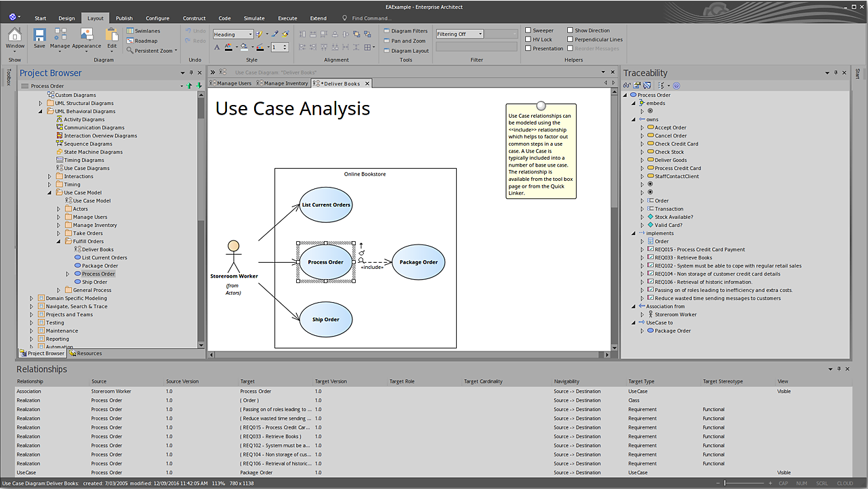Image resolution: width=868 pixels, height=489 pixels.
Task: Collapse the implements node in Traceability
Action: click(634, 233)
